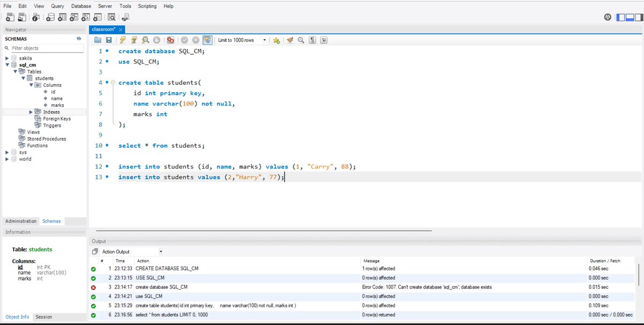Select the marks column in tree
The height and width of the screenshot is (325, 644).
[57, 105]
